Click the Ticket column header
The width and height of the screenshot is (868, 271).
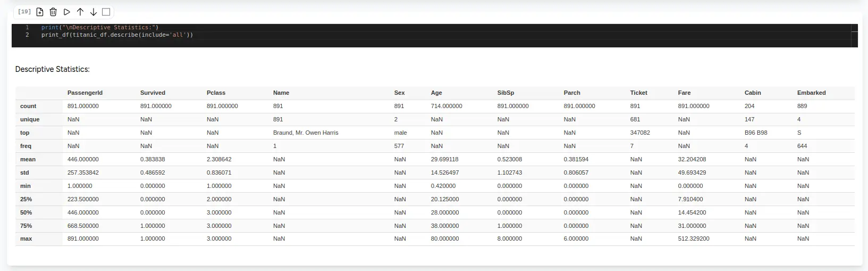[638, 93]
